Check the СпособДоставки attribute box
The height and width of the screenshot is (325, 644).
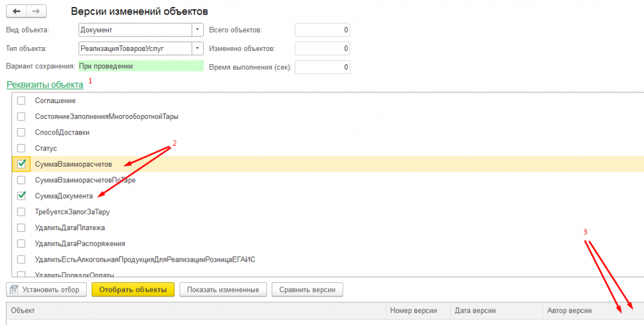21,133
